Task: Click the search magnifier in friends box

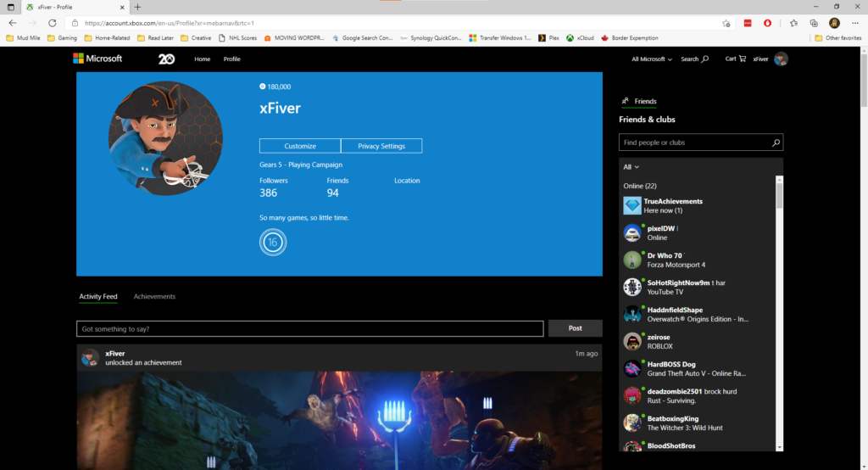Action: click(776, 143)
